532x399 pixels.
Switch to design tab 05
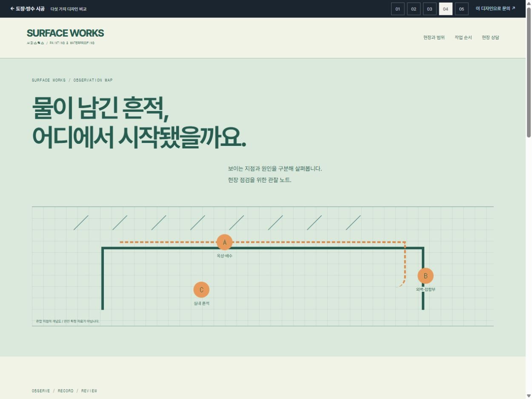coord(461,9)
